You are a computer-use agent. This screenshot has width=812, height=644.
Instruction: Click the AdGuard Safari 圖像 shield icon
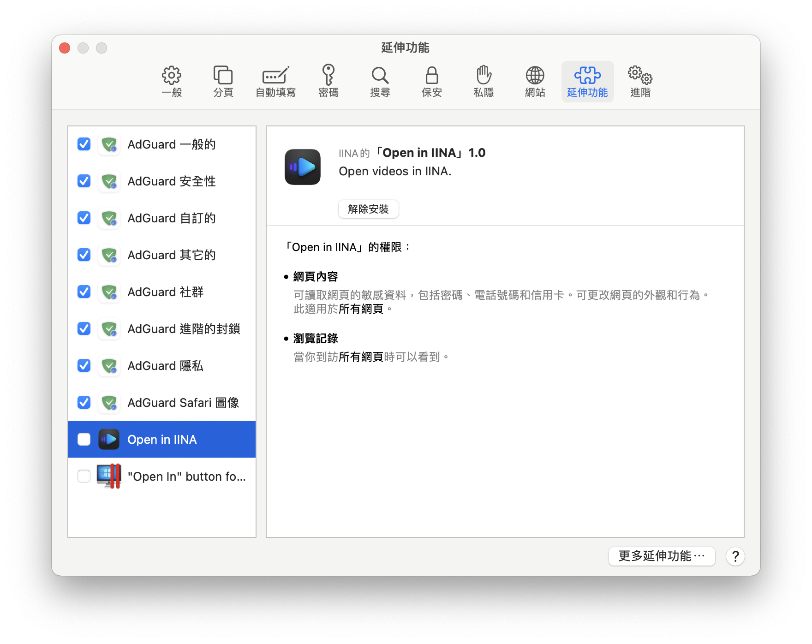pos(109,403)
